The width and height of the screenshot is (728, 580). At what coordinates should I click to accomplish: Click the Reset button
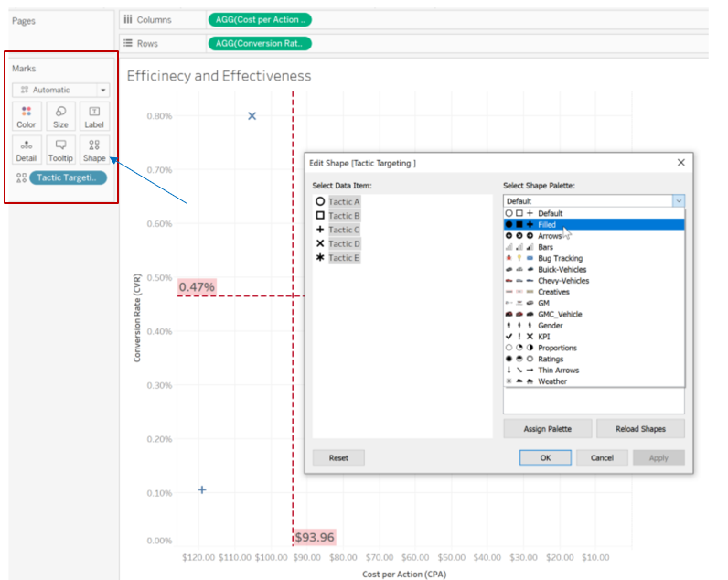coord(338,457)
